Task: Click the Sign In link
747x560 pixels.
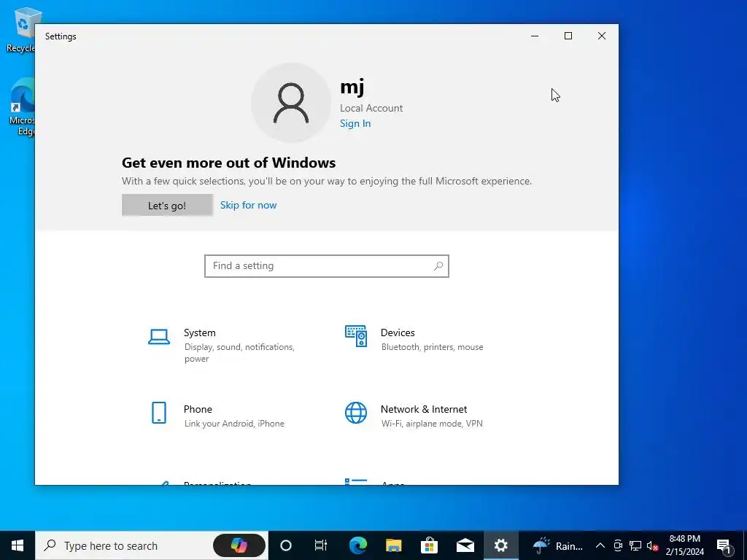Action: point(355,123)
